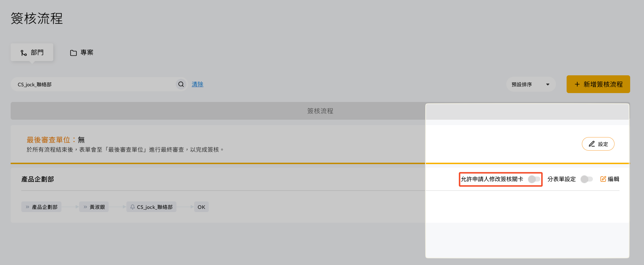
Task: Click the bell icon on CS_jock_聯絡部 step
Action: click(x=132, y=207)
